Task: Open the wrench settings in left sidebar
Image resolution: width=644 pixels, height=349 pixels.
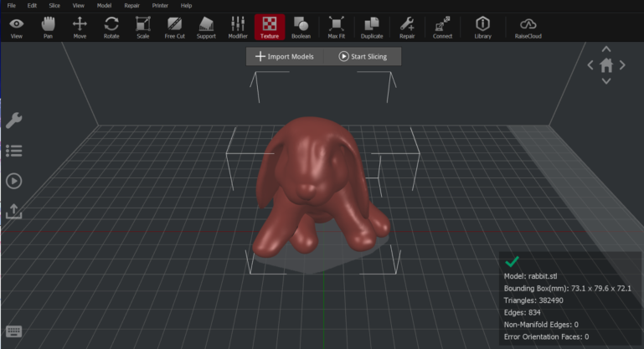Action: 13,121
